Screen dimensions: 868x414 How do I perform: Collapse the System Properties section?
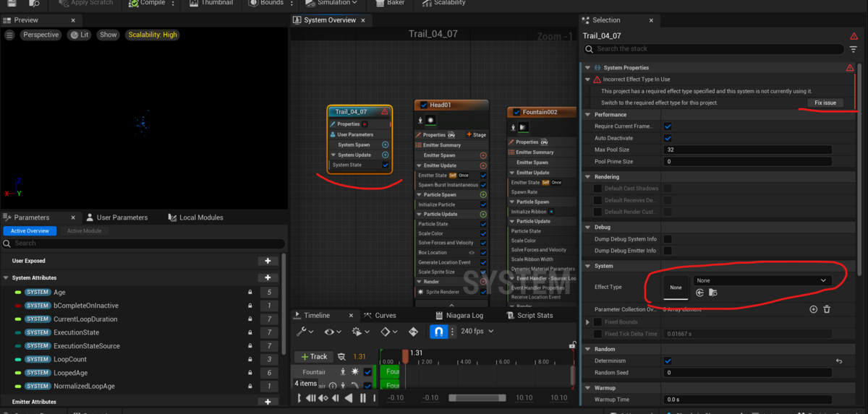tap(588, 68)
